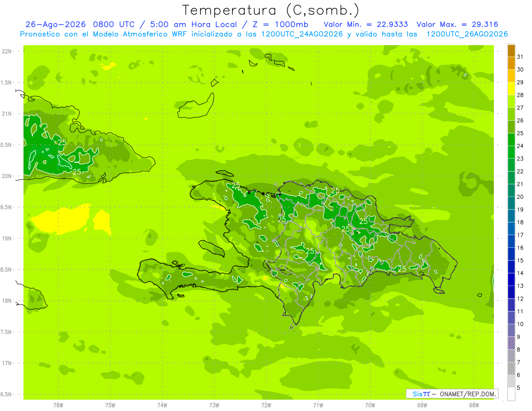Click the '71W' longitude label
The image size is (532, 411).
(318, 405)
